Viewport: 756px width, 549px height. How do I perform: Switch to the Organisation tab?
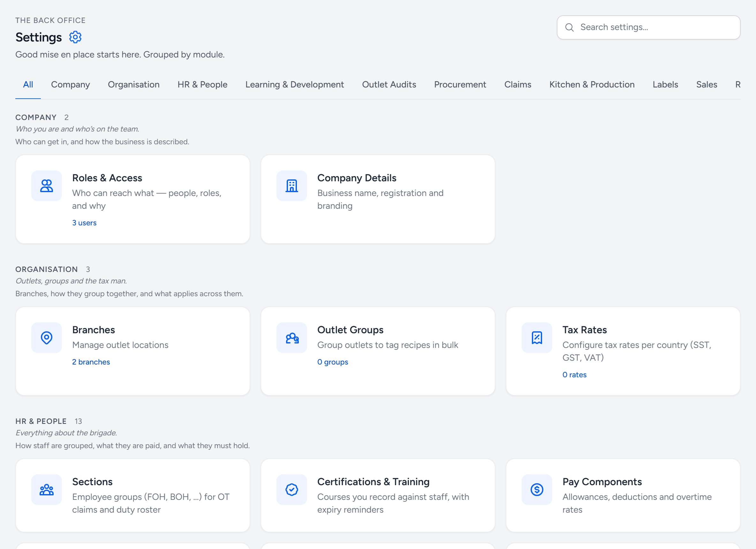pyautogui.click(x=134, y=85)
